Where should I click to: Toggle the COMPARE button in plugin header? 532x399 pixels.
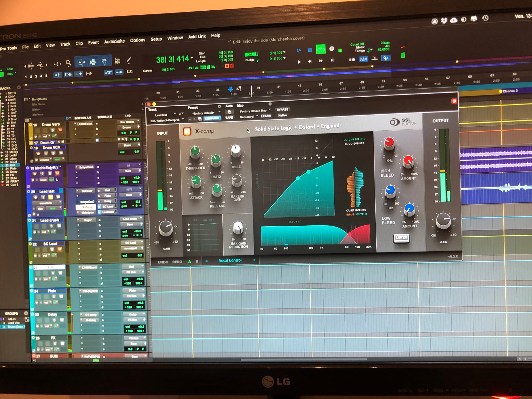click(x=212, y=118)
